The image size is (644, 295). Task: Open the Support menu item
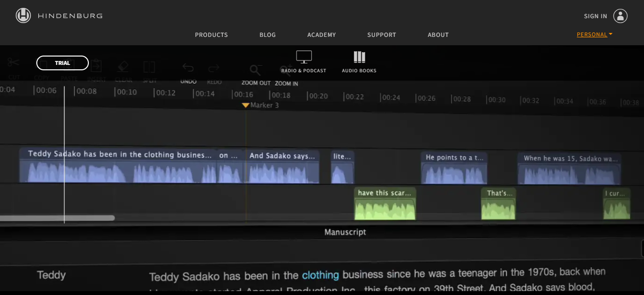pyautogui.click(x=381, y=35)
